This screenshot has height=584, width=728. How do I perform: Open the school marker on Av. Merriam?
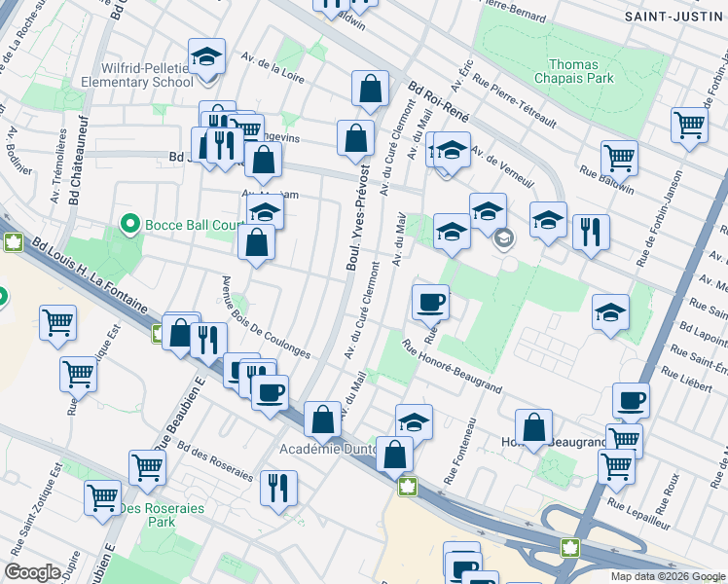(x=265, y=211)
